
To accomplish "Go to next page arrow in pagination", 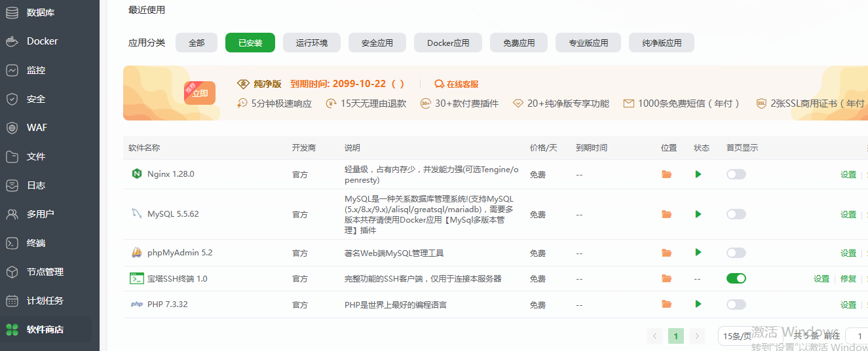I will coord(697,336).
